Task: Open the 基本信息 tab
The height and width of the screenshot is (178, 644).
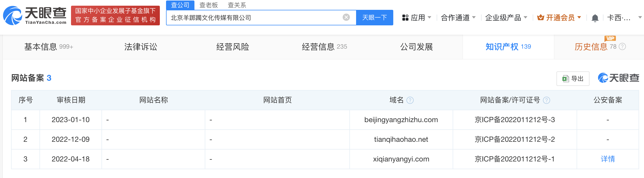Action: [x=49, y=47]
